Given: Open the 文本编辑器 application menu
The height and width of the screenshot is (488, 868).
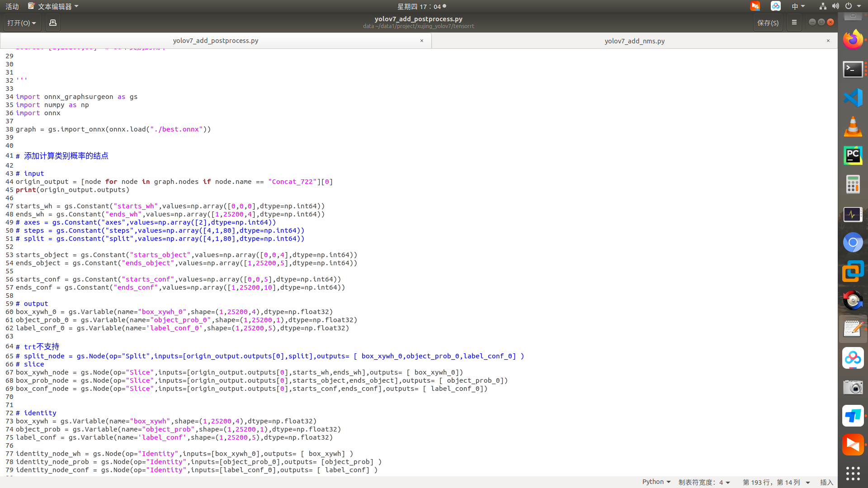Looking at the screenshot, I should click(54, 6).
